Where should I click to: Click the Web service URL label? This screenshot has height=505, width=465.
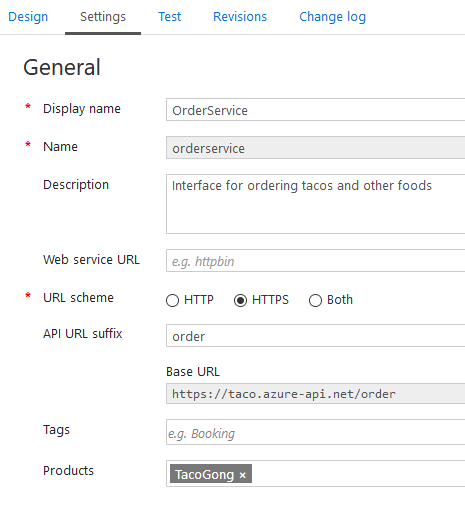pyautogui.click(x=91, y=260)
